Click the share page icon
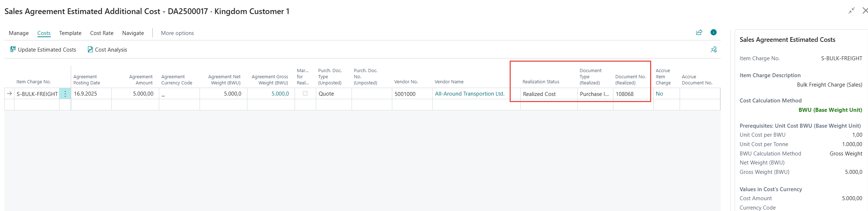This screenshot has height=211, width=868. click(699, 32)
